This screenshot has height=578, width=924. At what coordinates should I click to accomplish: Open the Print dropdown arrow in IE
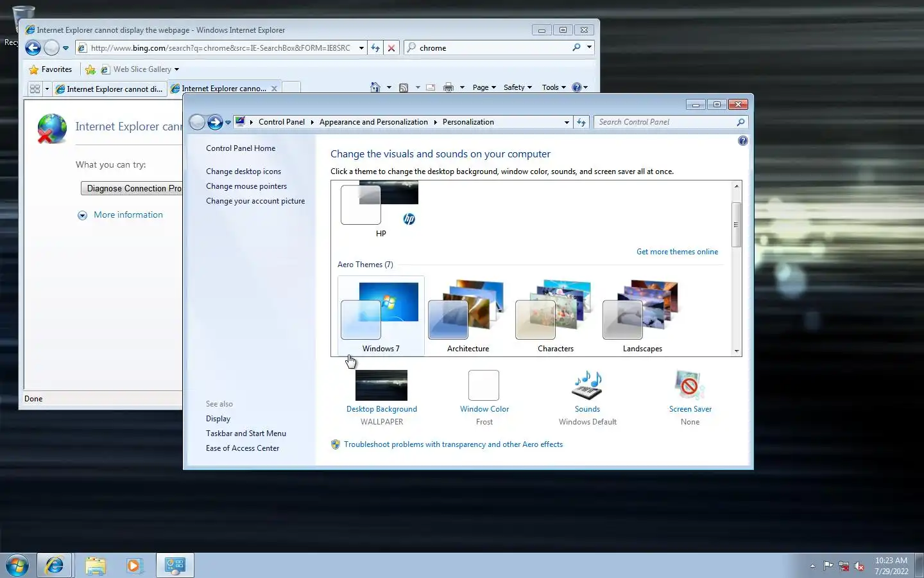coord(462,87)
